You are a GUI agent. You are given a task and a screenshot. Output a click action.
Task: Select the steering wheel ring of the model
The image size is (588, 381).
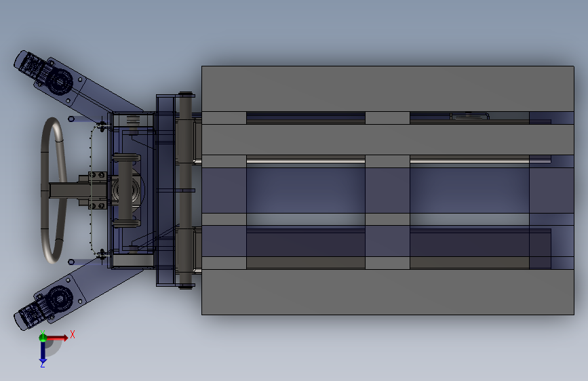pyautogui.click(x=54, y=190)
